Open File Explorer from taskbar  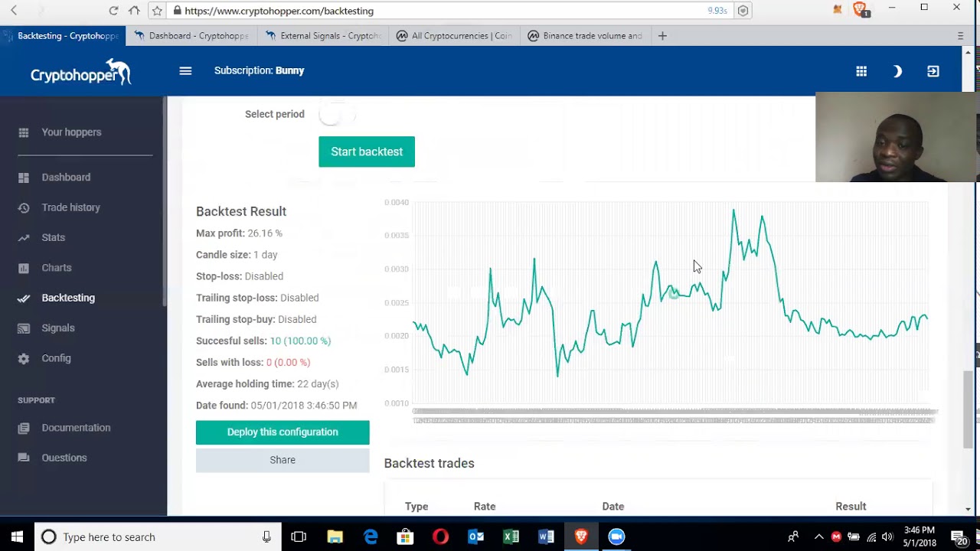coord(335,537)
